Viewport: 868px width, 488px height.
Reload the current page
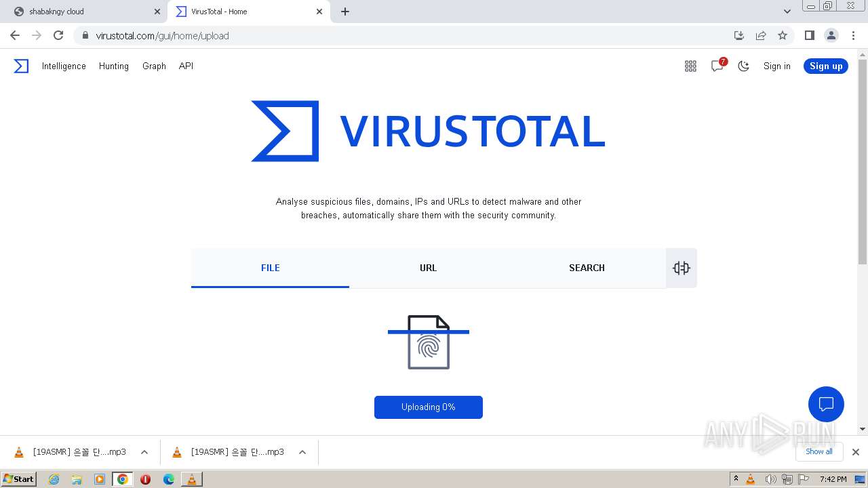point(58,35)
